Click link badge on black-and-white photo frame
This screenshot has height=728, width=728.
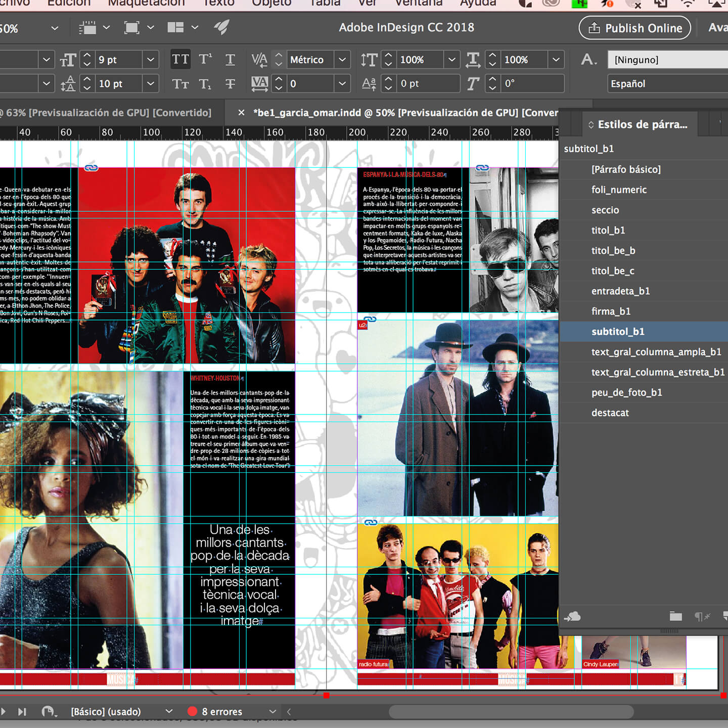(x=482, y=168)
